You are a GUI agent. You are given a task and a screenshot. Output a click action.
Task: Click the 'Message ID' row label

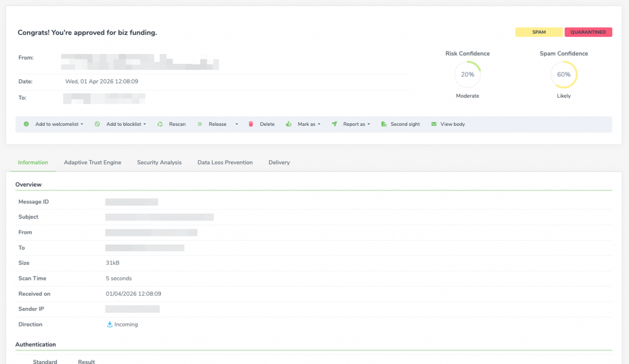tap(34, 202)
